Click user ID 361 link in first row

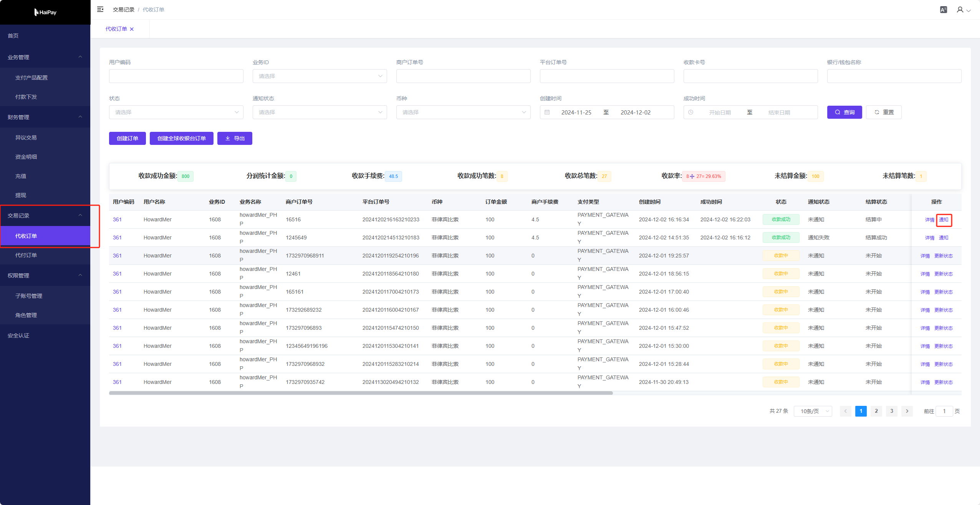click(x=117, y=219)
